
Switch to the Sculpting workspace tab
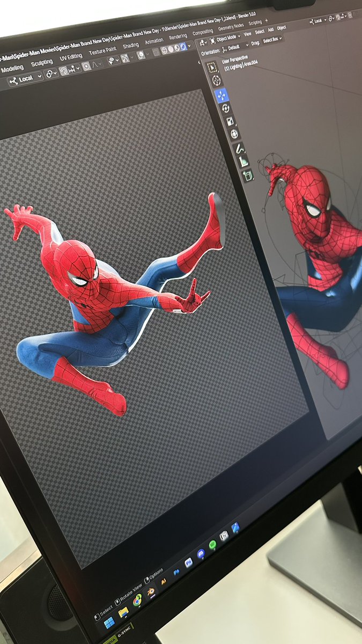tap(42, 63)
